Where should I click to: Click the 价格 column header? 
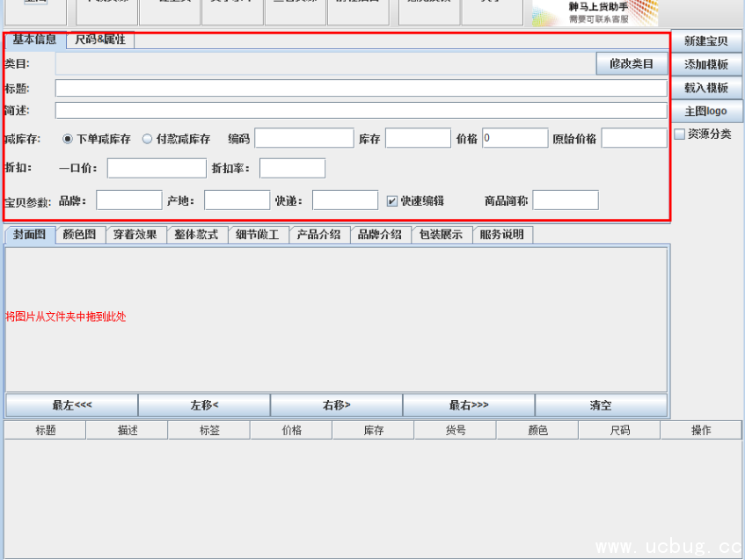tap(291, 431)
